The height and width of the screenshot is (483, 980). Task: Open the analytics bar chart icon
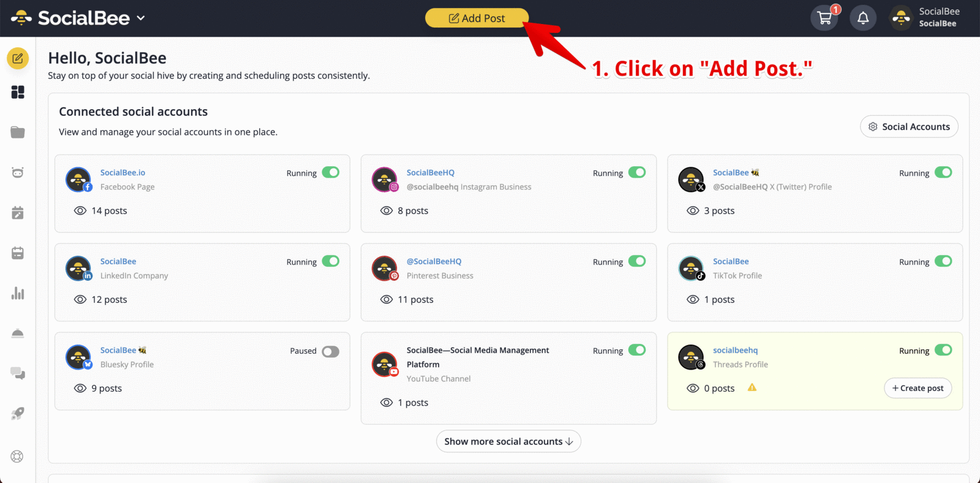point(18,293)
